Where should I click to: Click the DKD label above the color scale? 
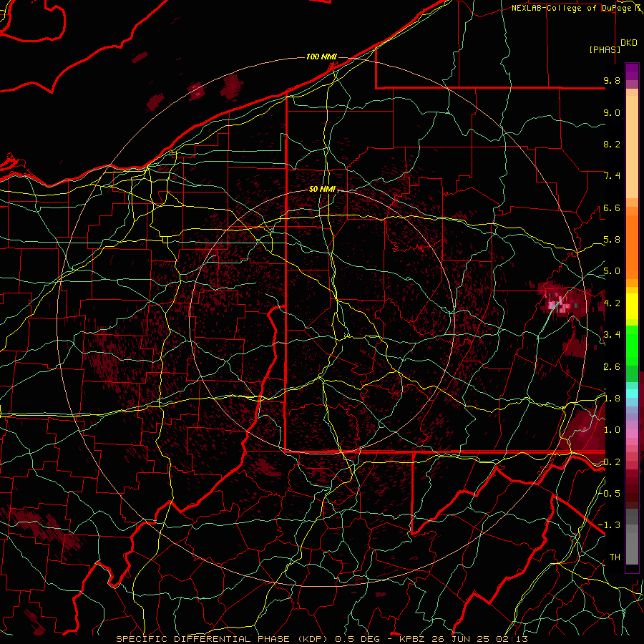tap(628, 43)
